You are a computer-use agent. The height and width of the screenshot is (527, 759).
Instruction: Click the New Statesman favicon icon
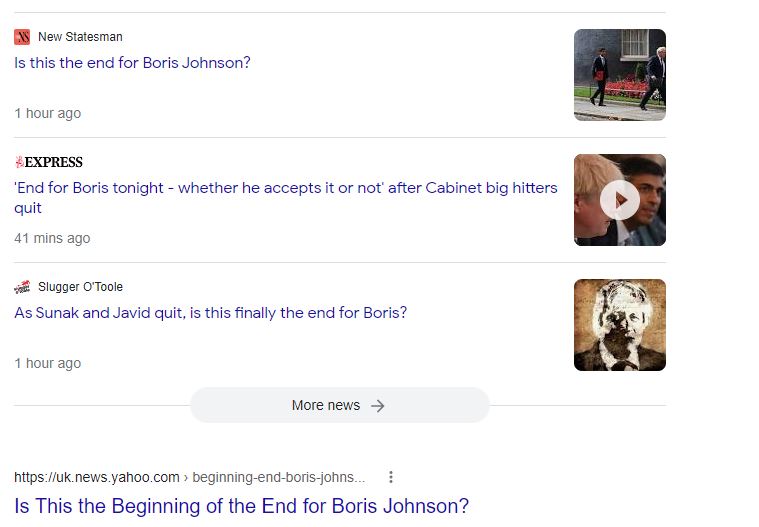click(22, 37)
